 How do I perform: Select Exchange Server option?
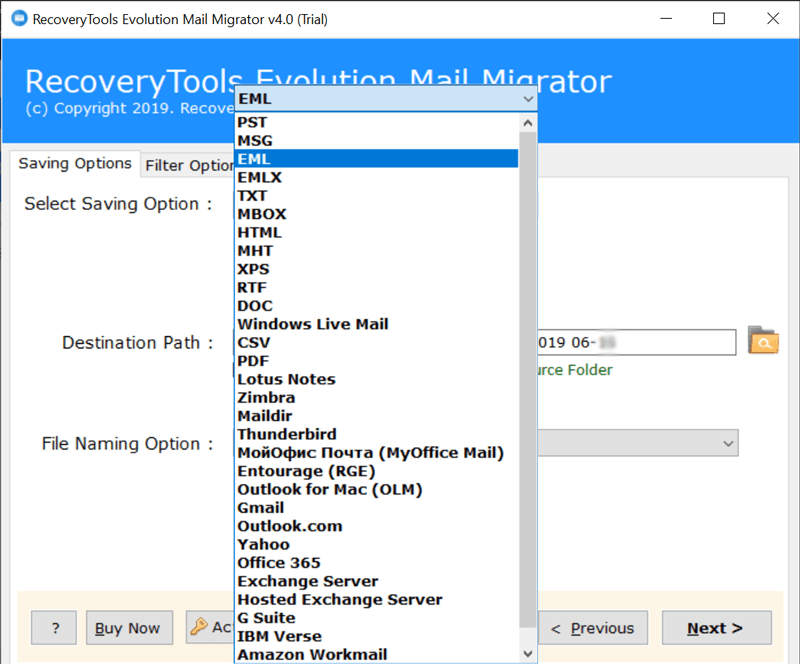[x=377, y=581]
